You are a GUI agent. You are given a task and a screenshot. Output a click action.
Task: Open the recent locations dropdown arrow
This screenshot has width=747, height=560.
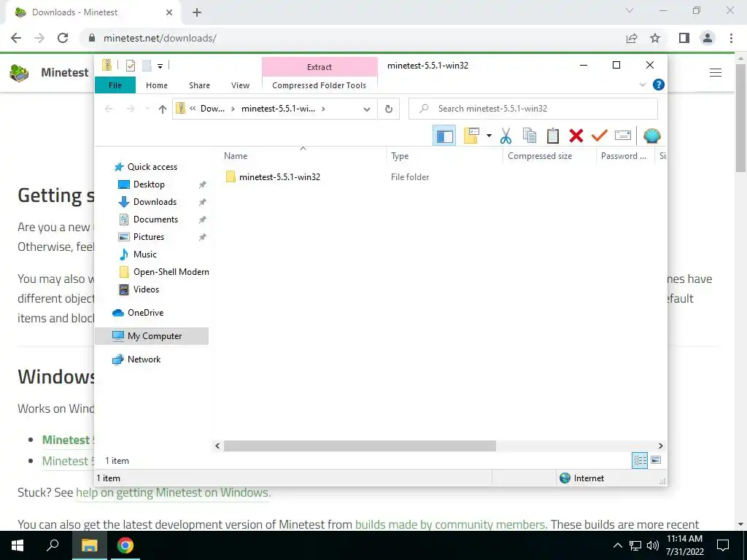(147, 109)
